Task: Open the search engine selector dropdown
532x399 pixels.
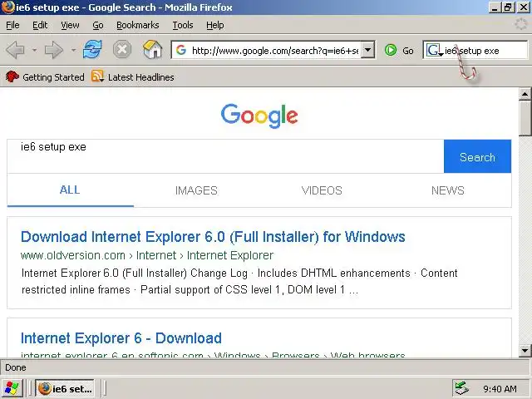Action: pyautogui.click(x=434, y=50)
